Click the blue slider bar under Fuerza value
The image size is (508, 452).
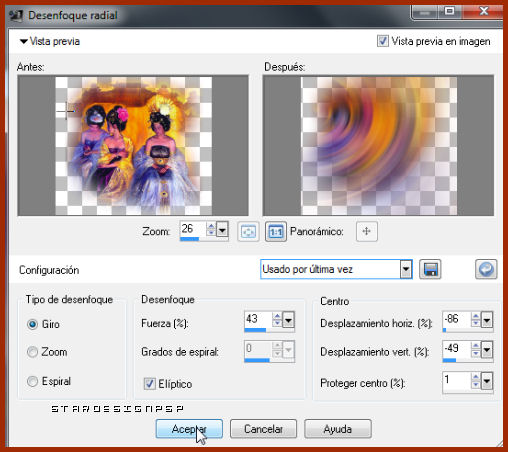pos(255,330)
